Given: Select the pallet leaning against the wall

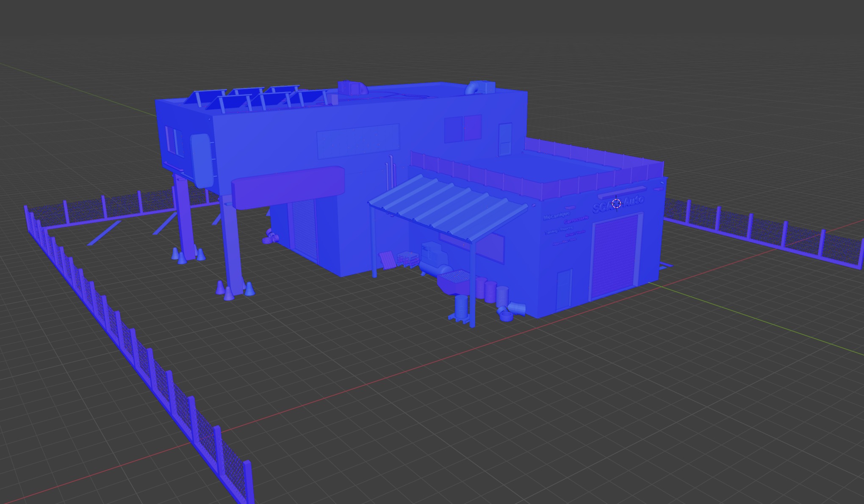Looking at the screenshot, I should [387, 260].
